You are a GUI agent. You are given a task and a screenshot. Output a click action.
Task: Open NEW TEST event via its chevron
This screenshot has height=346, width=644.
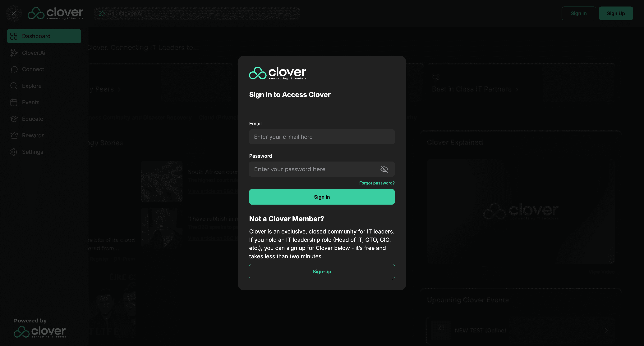point(606,330)
